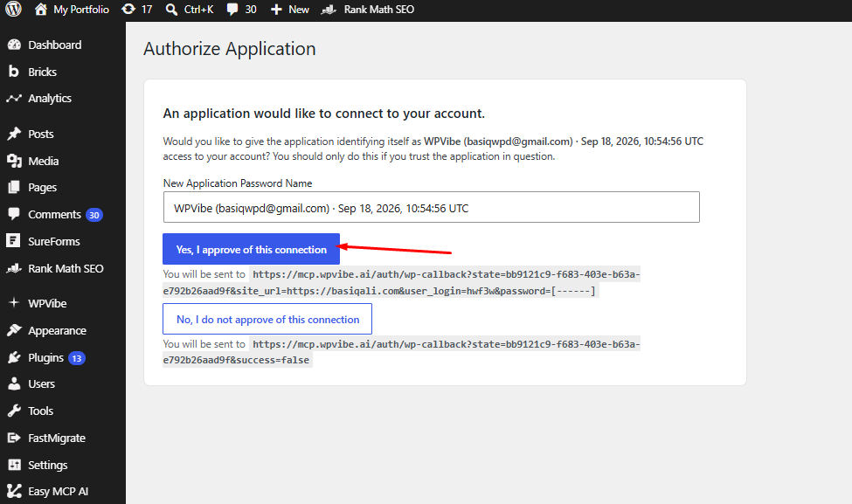This screenshot has height=504, width=852.
Task: Click the home icon beside My Portfolio
Action: tap(41, 10)
